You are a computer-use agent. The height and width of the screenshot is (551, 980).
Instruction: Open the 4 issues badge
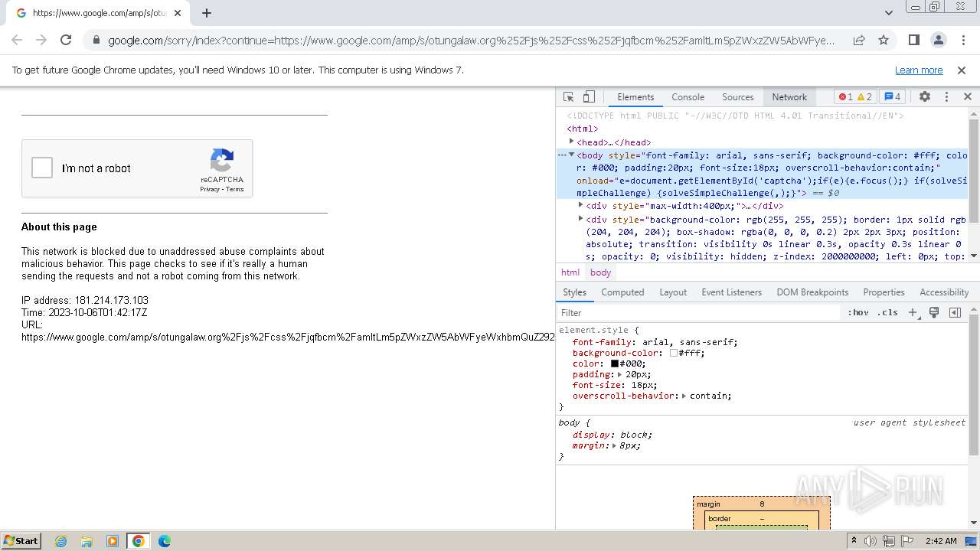point(892,97)
